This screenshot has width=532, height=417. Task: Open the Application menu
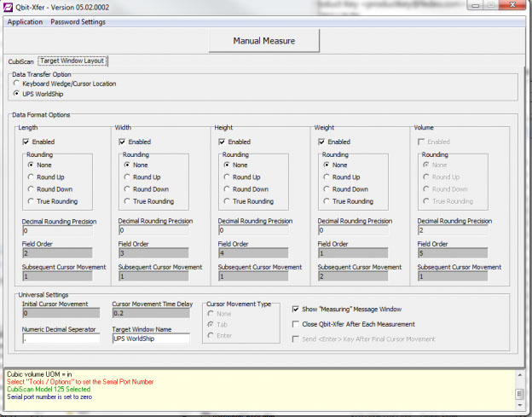click(25, 21)
